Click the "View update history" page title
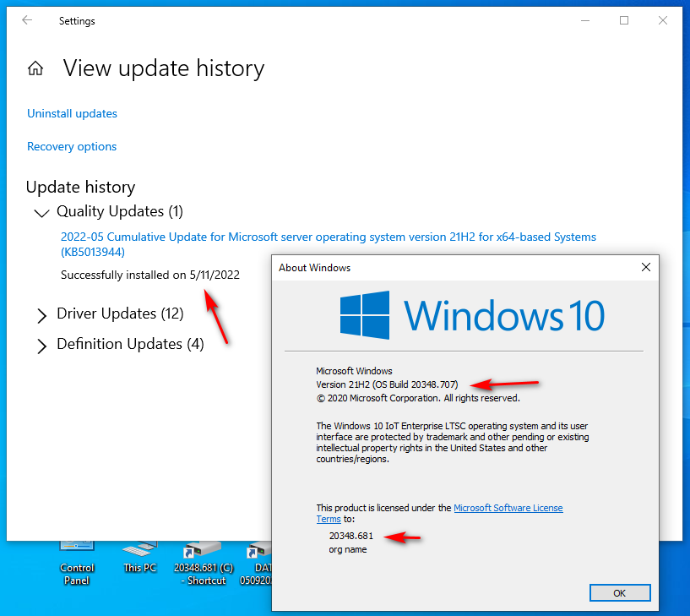690x616 pixels. [x=164, y=68]
